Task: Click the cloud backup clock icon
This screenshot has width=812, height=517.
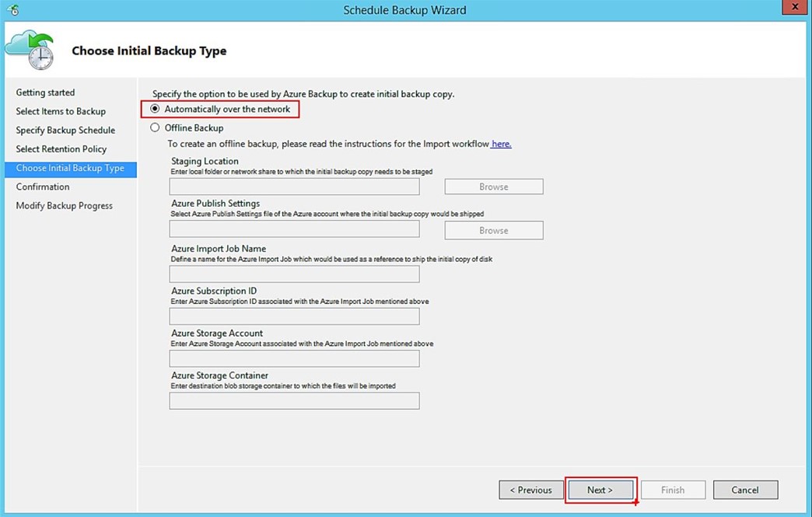Action: pos(31,50)
